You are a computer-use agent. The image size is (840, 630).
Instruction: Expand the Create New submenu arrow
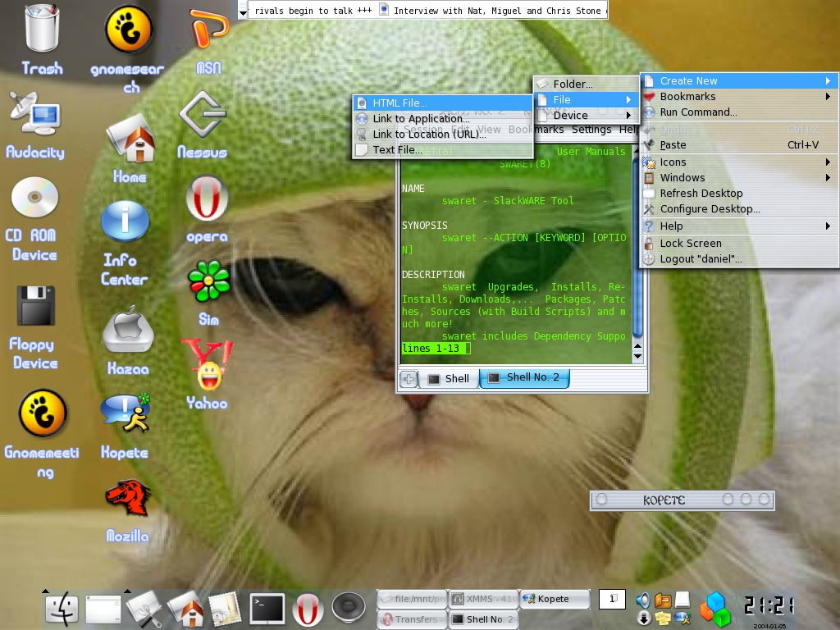coord(828,81)
